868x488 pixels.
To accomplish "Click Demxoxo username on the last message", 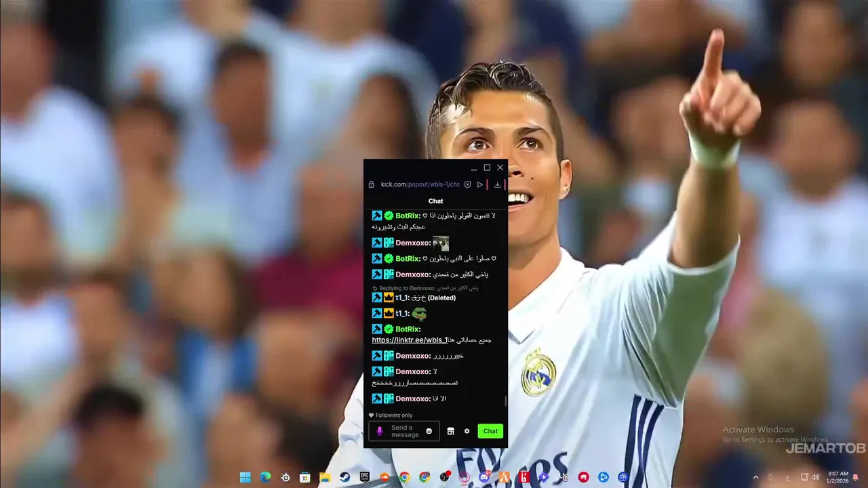I will click(412, 399).
